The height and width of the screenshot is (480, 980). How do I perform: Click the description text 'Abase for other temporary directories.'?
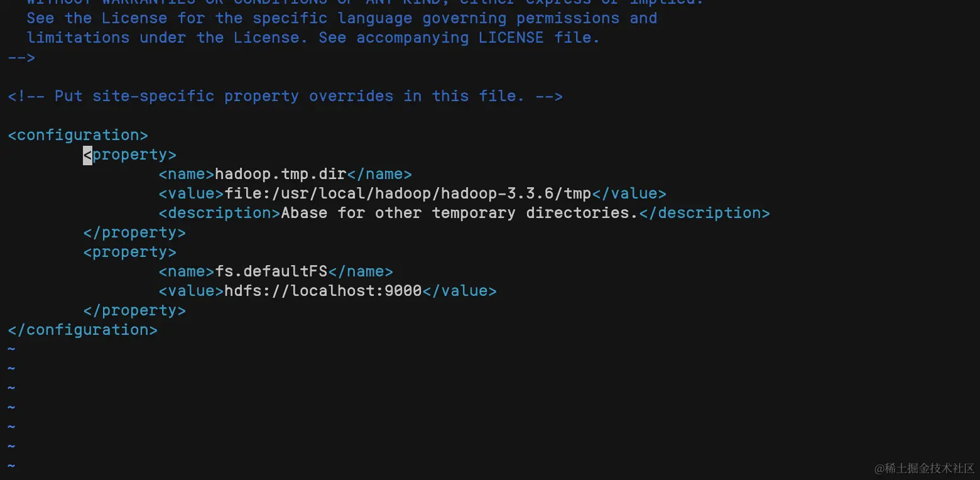click(x=459, y=213)
